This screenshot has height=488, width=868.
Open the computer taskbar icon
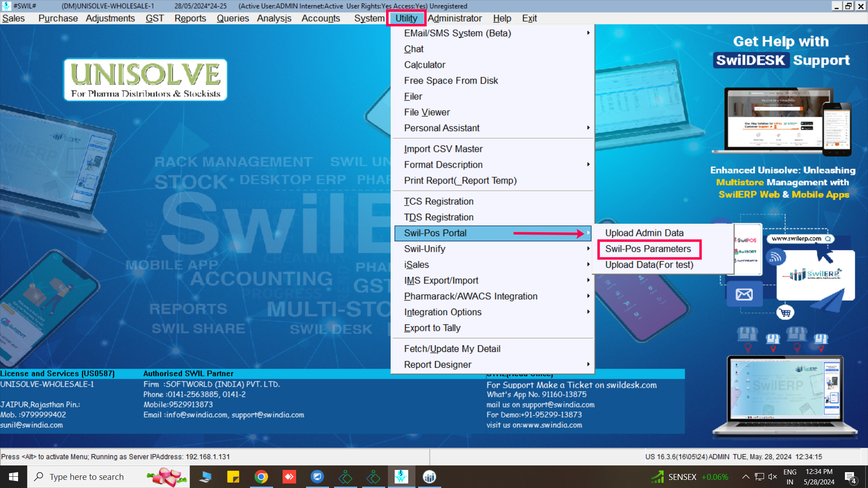(205, 477)
